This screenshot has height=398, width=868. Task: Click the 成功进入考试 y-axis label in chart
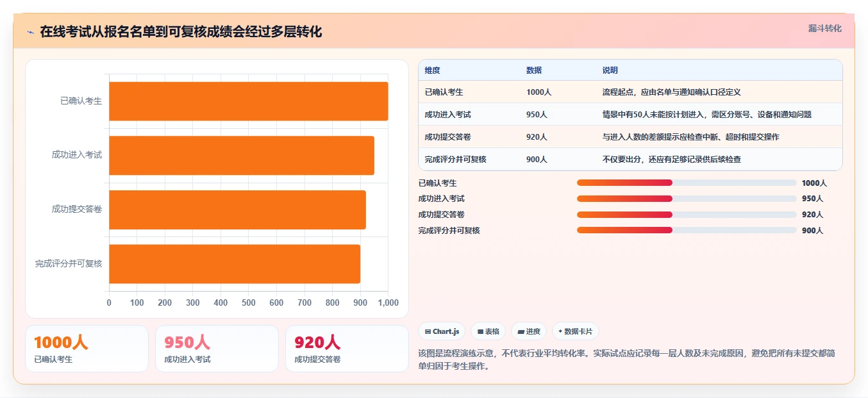click(77, 155)
